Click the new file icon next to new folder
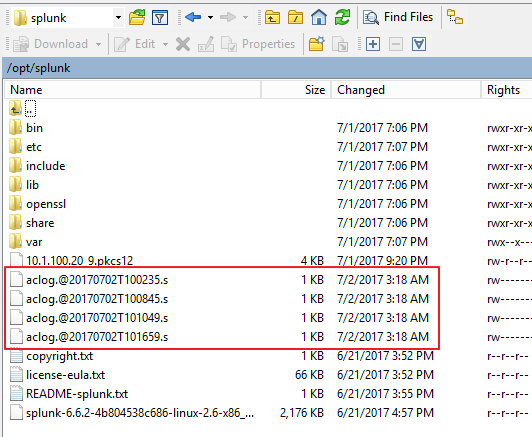The height and width of the screenshot is (437, 532). pos(340,44)
